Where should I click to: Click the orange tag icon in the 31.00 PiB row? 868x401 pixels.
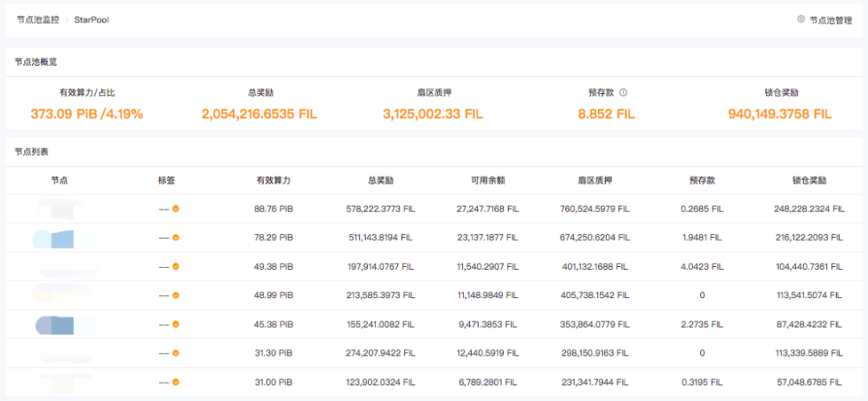click(175, 383)
